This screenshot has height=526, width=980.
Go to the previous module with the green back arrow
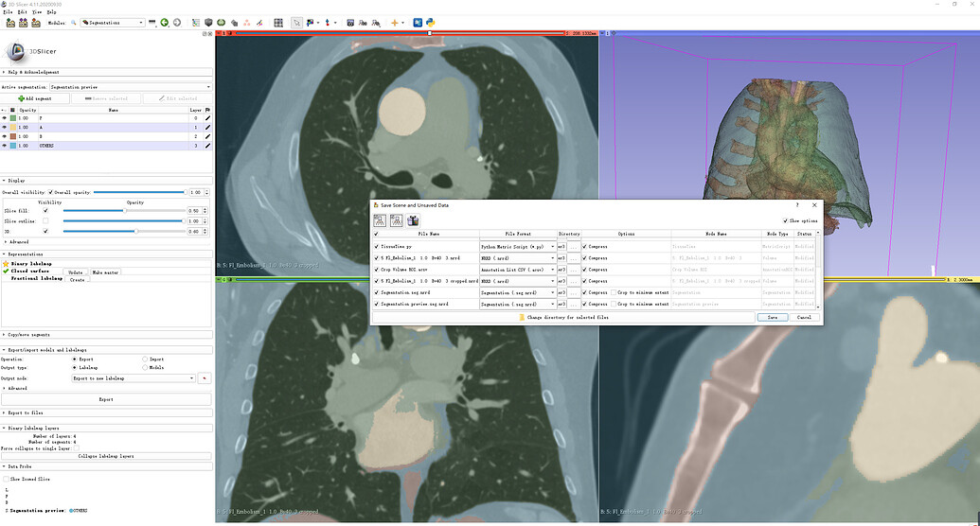coord(165,23)
